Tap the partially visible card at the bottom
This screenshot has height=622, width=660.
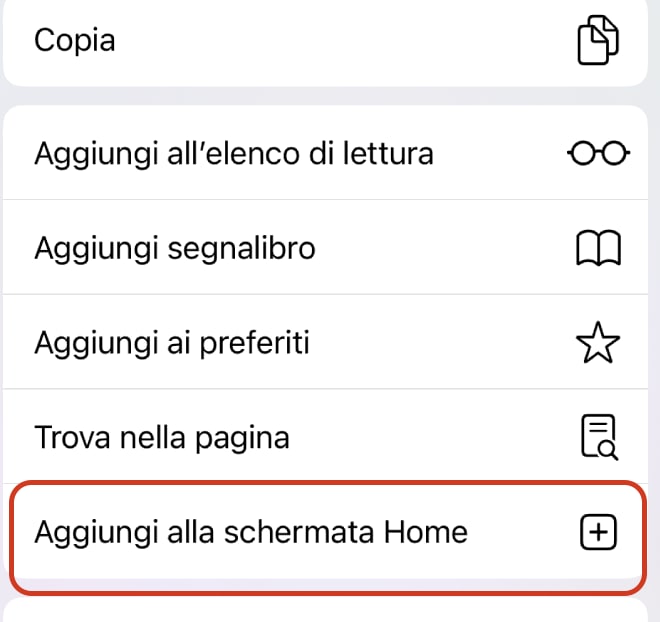(328, 611)
